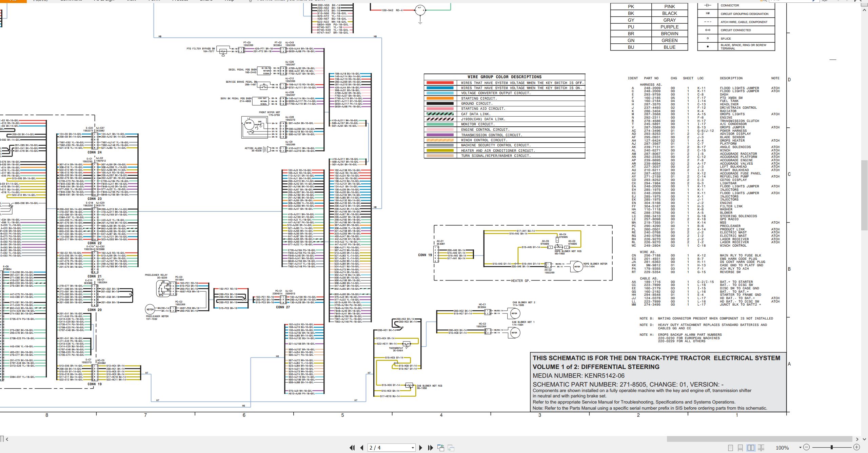
Task: Click the CAT DATA LINK legend row
Action: 505,114
